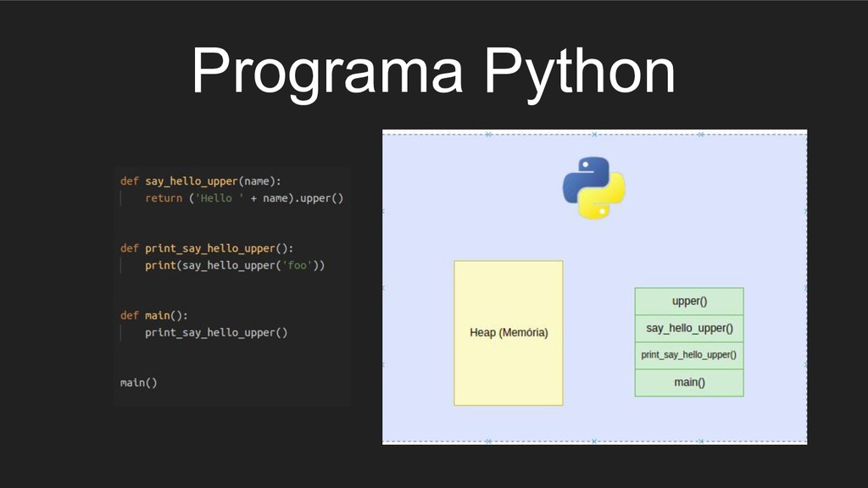Screen dimensions: 868x488
Task: Click the indented 'print_say_hello_upper()' call line
Action: 216,332
